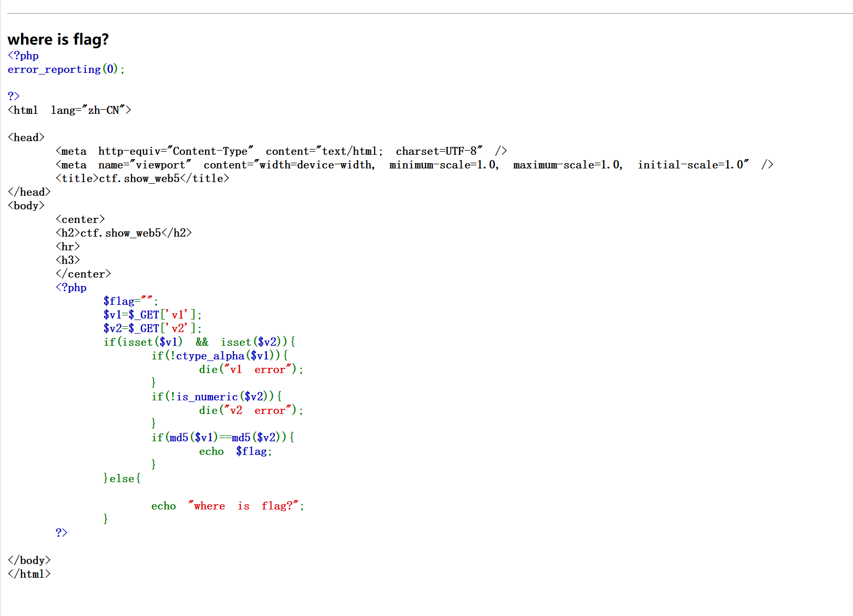This screenshot has height=616, width=853.
Task: Click the red "where is flag?" echo string
Action: coord(244,505)
